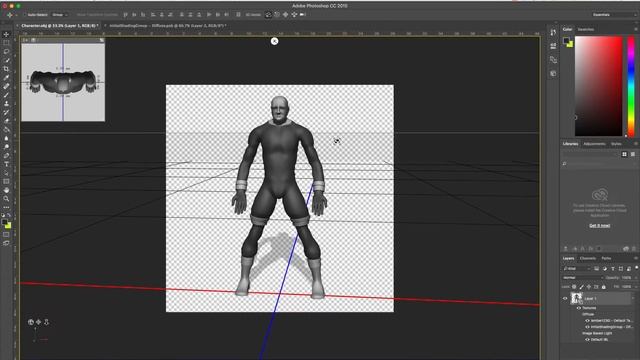
Task: Toggle Lock position icon
Action: (589, 287)
